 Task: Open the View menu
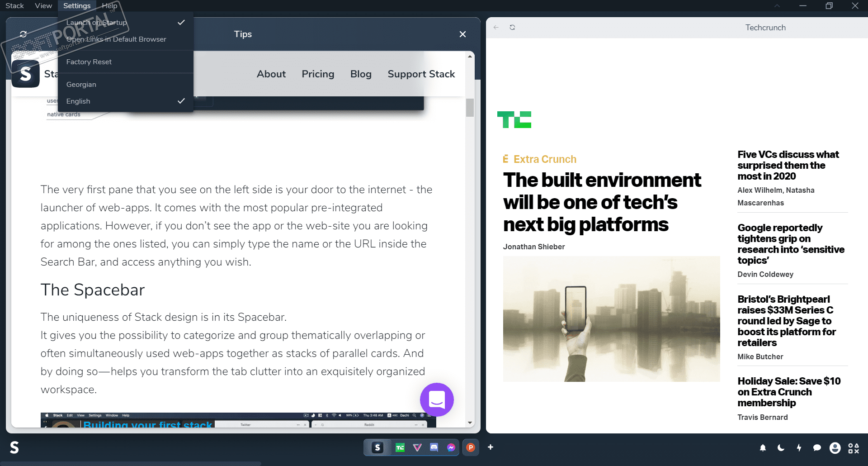(43, 6)
